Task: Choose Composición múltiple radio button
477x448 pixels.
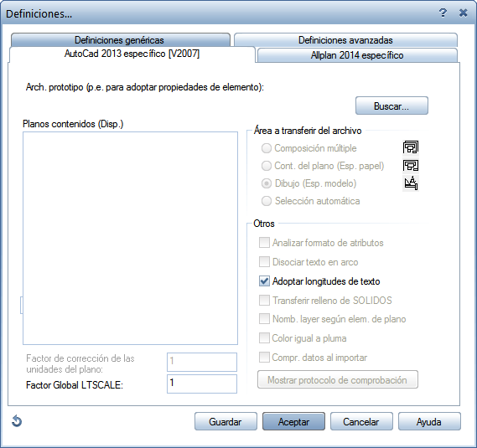Action: point(267,148)
